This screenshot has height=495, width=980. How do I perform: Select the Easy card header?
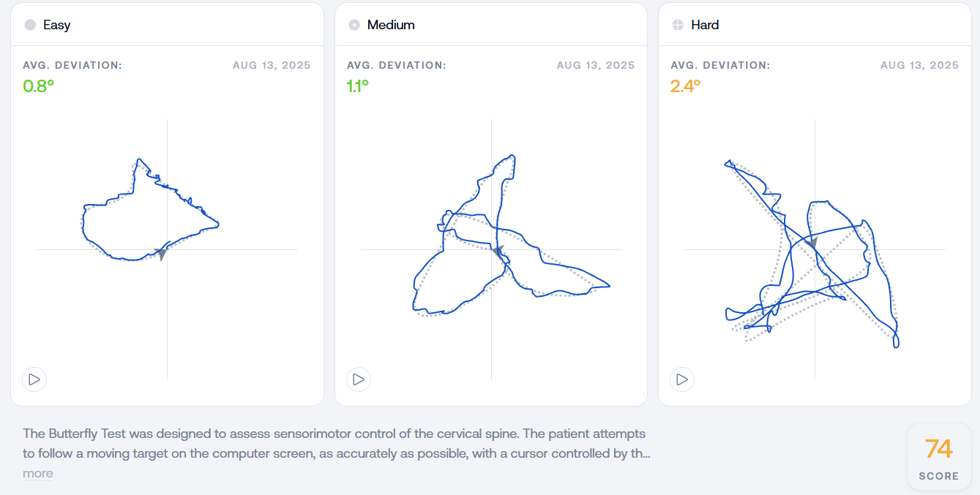pyautogui.click(x=167, y=25)
